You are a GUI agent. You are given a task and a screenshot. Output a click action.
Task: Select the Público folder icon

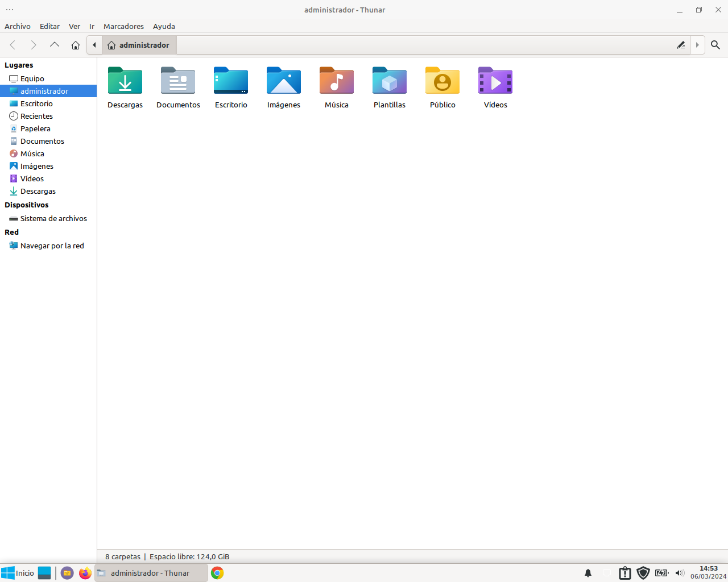point(442,81)
